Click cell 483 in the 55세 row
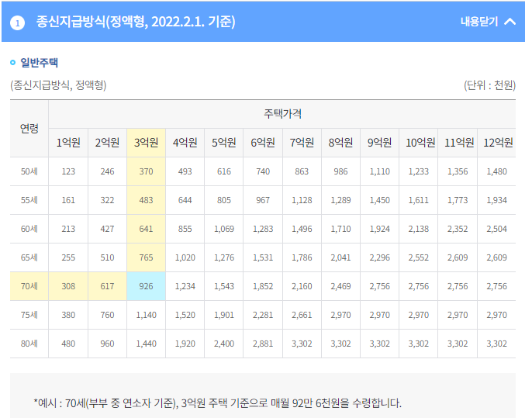532x418 pixels. click(x=147, y=200)
